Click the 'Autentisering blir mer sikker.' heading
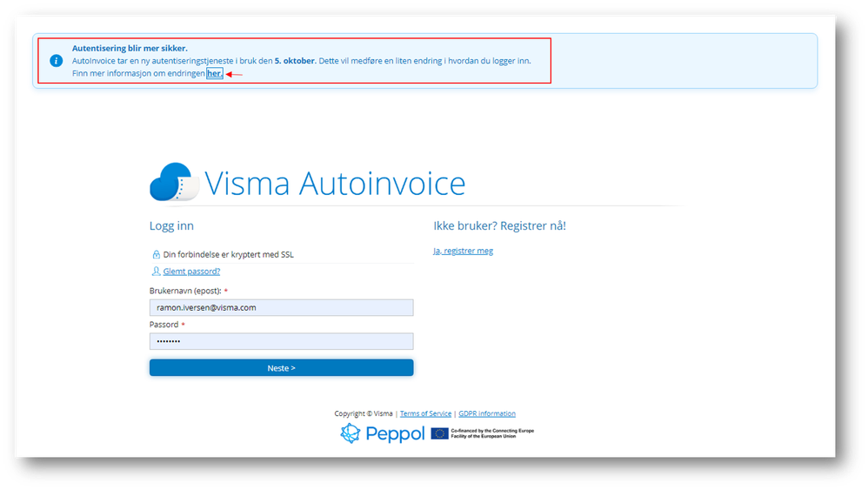Image resolution: width=868 pixels, height=490 pixels. point(130,48)
